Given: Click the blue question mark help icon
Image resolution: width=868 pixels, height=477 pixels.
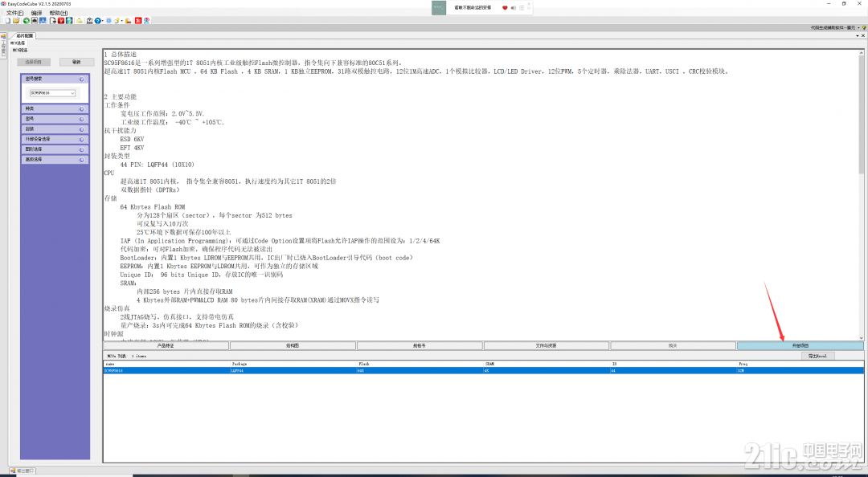Looking at the screenshot, I should (x=97, y=21).
